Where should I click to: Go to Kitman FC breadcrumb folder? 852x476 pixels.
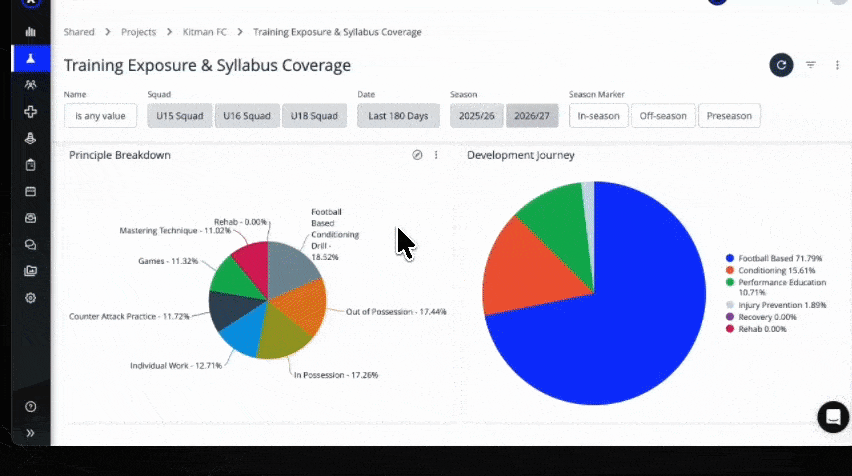204,32
